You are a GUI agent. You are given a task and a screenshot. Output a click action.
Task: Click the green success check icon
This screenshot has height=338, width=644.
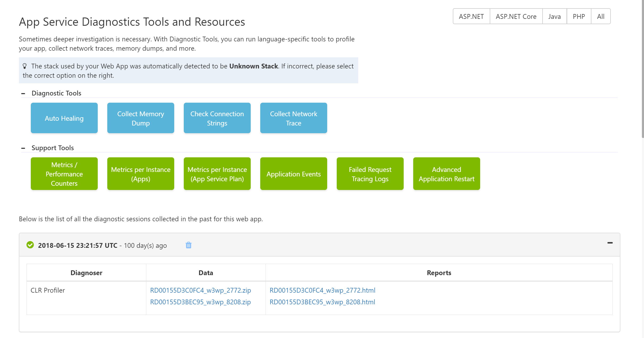(30, 245)
